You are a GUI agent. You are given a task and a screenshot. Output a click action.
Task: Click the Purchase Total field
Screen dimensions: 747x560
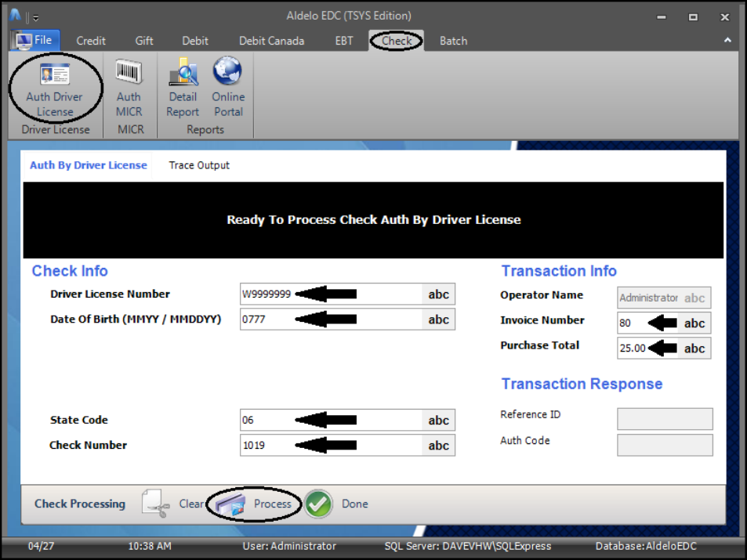point(648,348)
